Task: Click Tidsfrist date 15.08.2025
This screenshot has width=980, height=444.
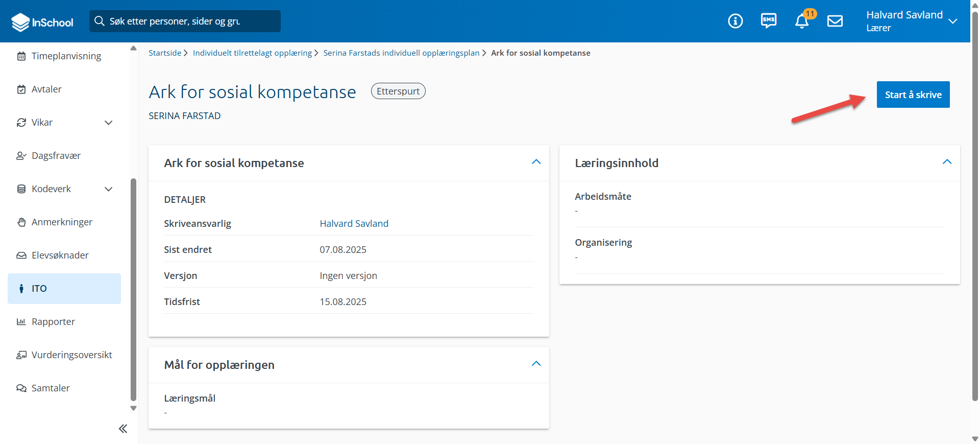Action: 343,302
